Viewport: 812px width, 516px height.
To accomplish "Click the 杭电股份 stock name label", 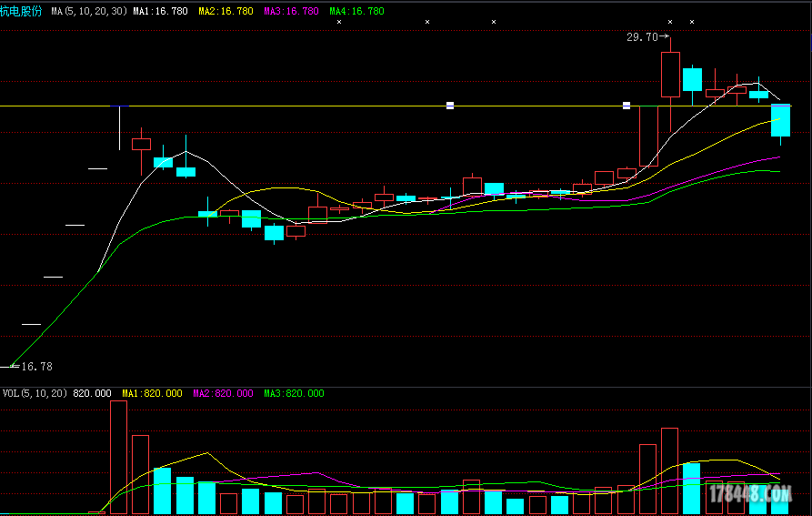I will (x=22, y=11).
